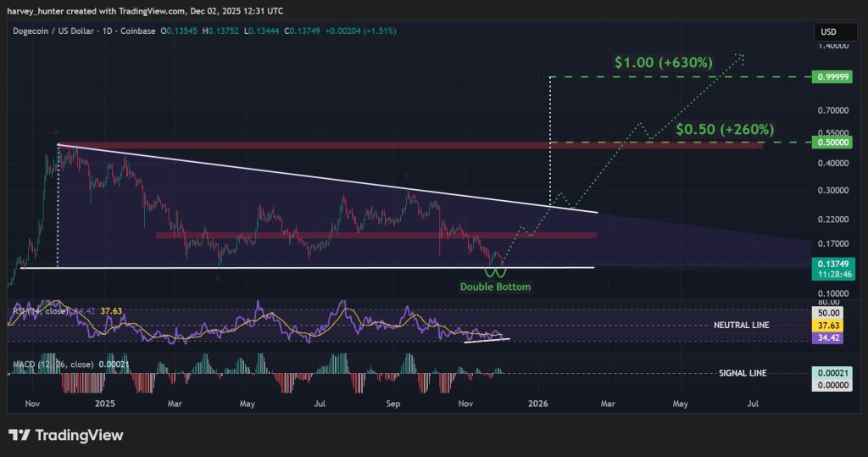This screenshot has width=868, height=457.
Task: Click the yellow 37.63 RSI tag on the axis
Action: tap(829, 324)
